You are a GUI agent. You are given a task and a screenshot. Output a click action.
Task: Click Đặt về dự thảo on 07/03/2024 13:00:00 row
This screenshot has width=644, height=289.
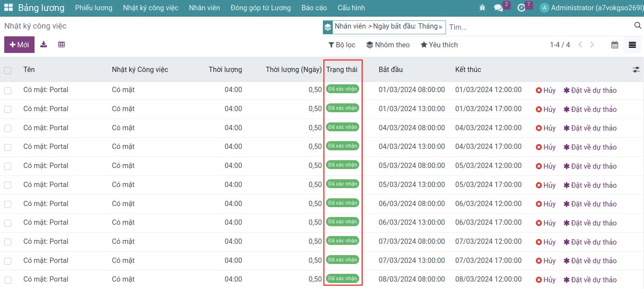[x=590, y=261]
